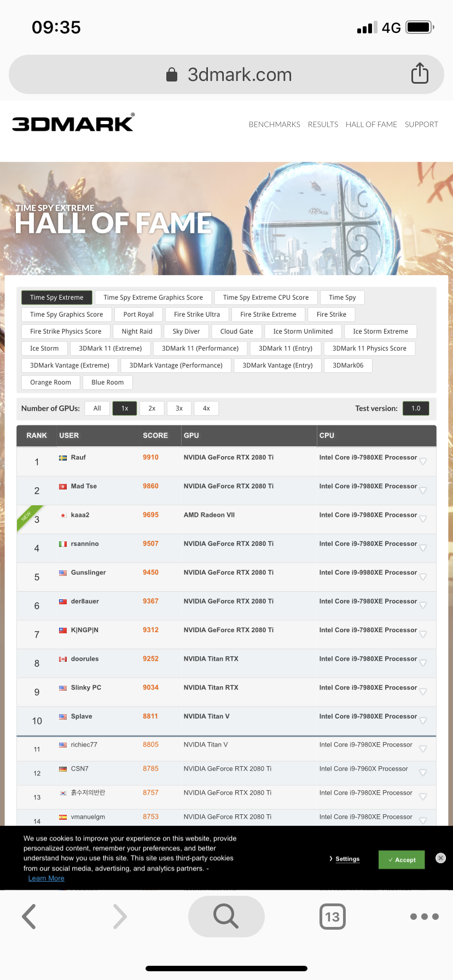Image resolution: width=453 pixels, height=980 pixels.
Task: Click richiec77 username
Action: (84, 745)
